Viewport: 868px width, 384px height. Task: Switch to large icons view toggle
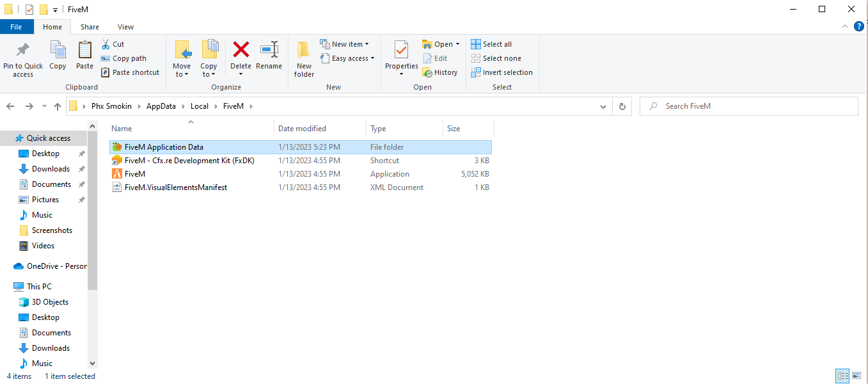point(857,376)
